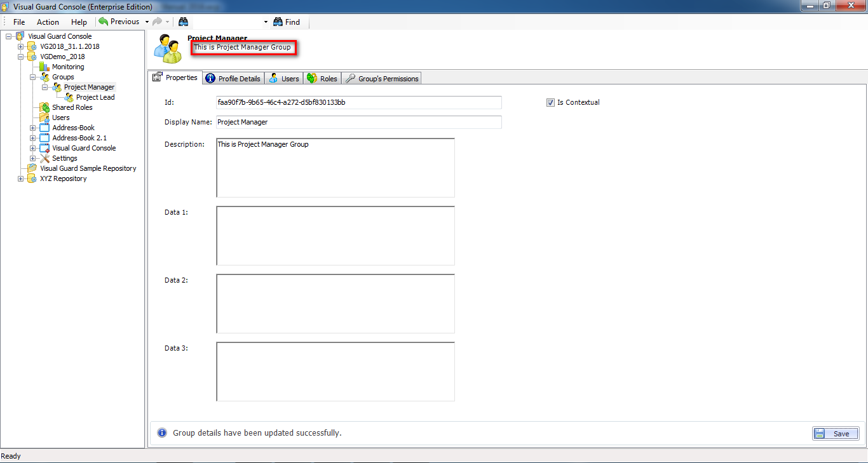Screen dimensions: 868x463
Task: Open the search box dropdown arrow
Action: point(266,22)
